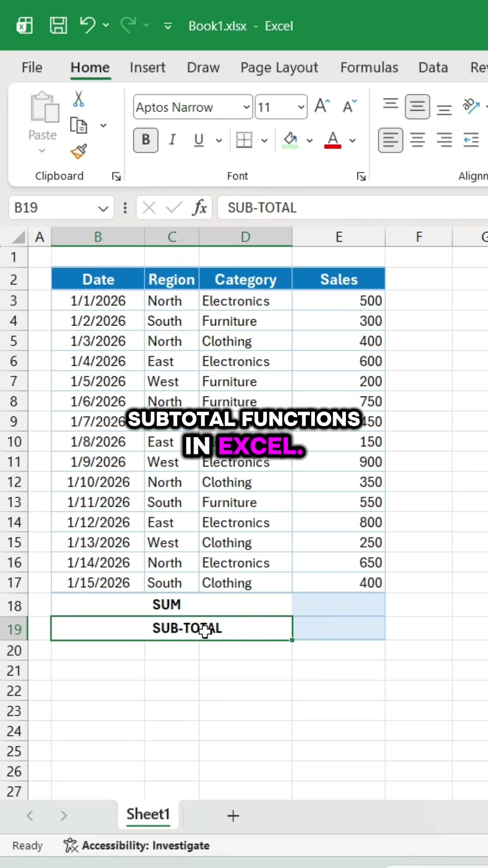
Task: Click Decrease Font Size icon
Action: pyautogui.click(x=349, y=106)
